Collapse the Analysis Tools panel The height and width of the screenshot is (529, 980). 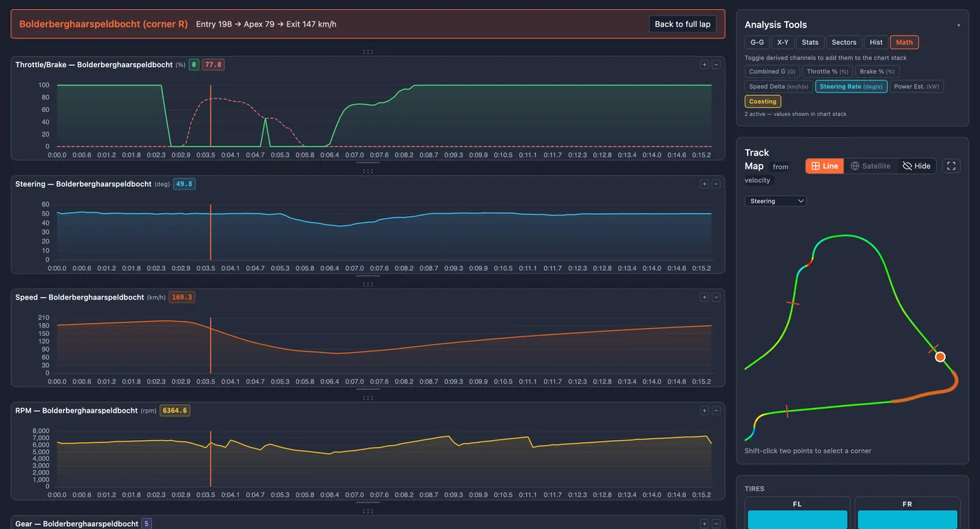pos(958,25)
